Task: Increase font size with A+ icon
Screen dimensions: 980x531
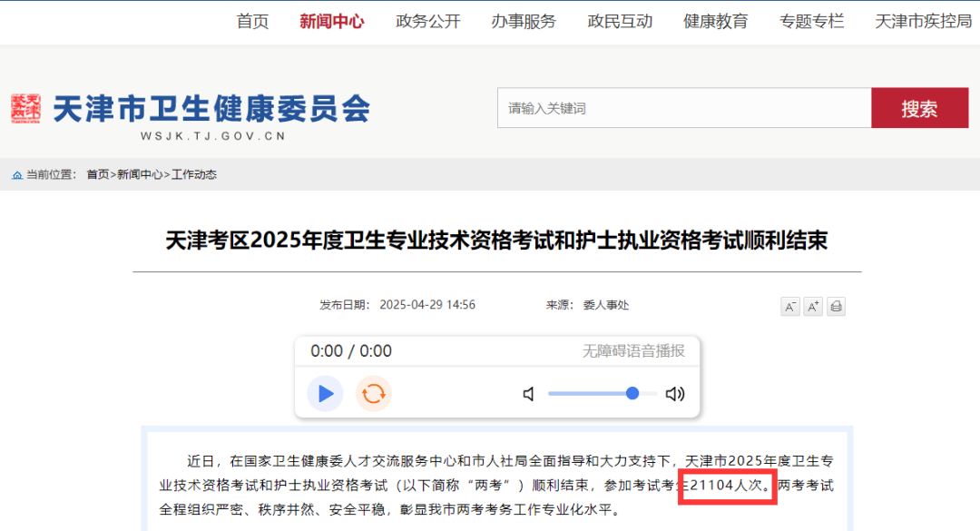Action: click(x=813, y=306)
